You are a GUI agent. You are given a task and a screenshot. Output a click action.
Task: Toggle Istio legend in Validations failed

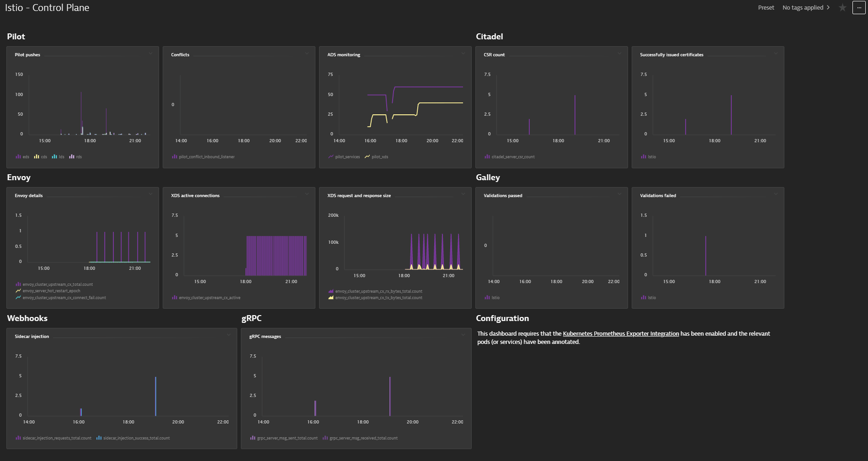[x=649, y=298]
